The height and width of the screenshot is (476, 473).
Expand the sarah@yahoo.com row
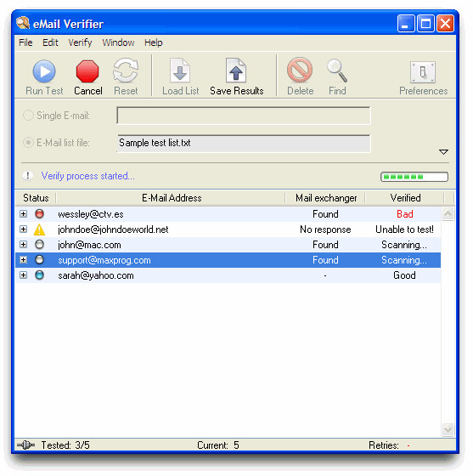23,275
